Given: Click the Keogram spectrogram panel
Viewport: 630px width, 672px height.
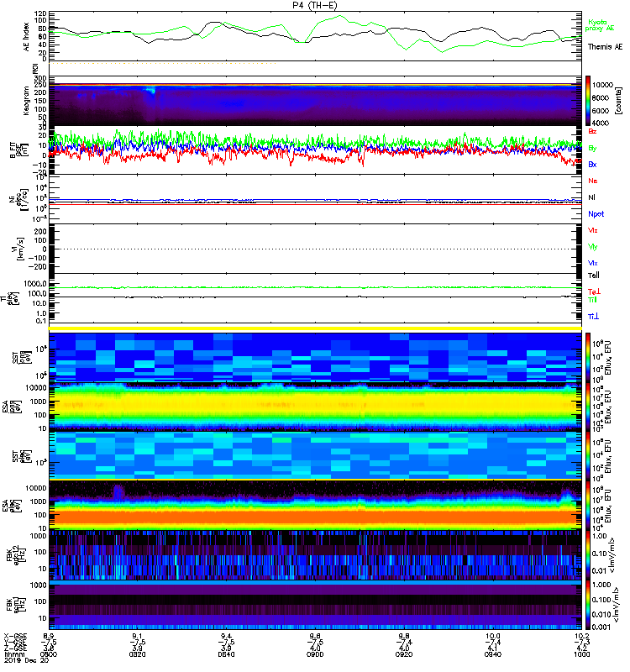Looking at the screenshot, I should (x=315, y=101).
